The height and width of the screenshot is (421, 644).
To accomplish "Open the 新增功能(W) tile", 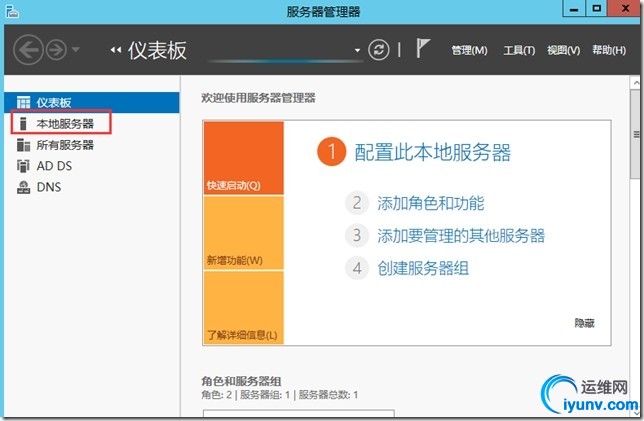I will 244,233.
